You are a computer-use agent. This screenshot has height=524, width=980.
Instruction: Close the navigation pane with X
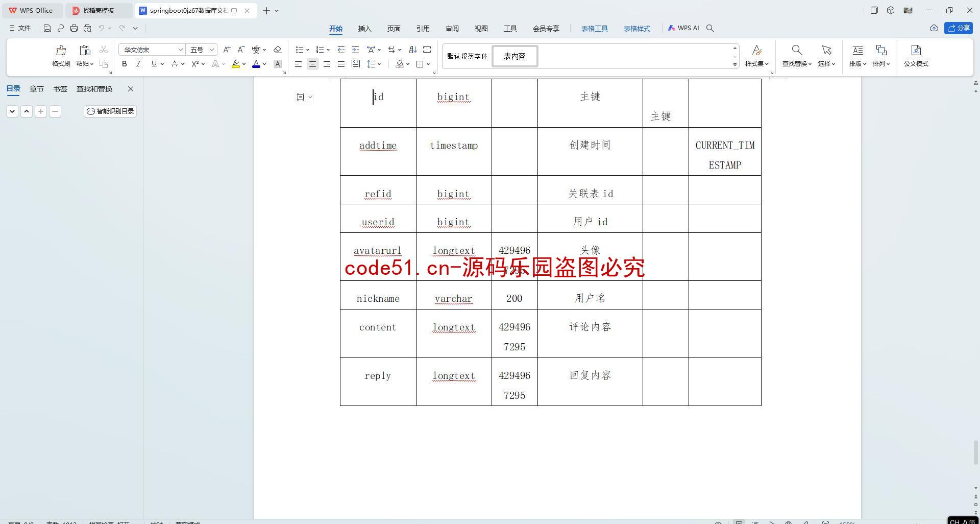(131, 89)
